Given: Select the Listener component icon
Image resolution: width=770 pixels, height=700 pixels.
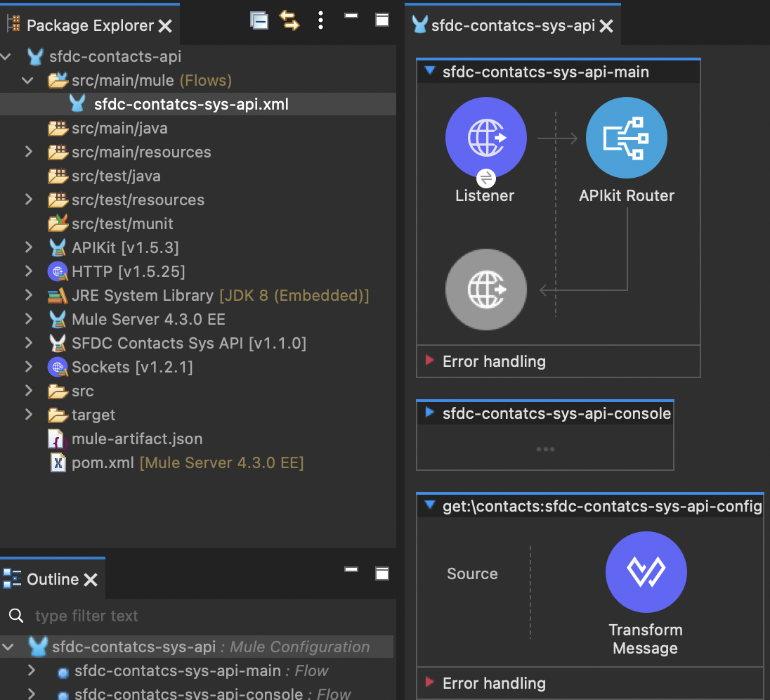Looking at the screenshot, I should (486, 138).
